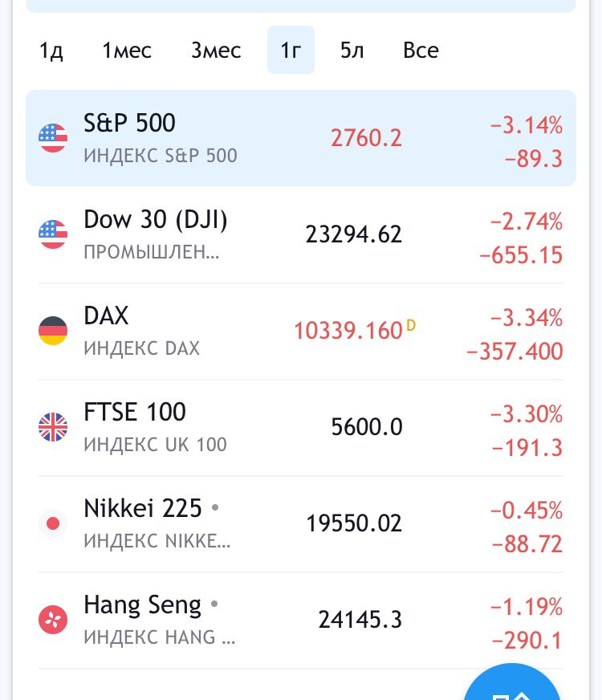This screenshot has height=700, width=602.
Task: Select the 1д time range
Action: click(51, 50)
